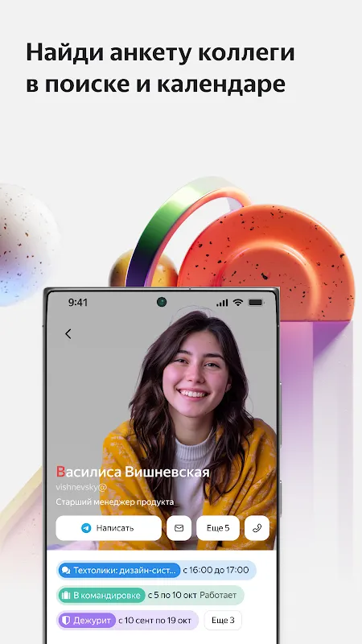Click the Telegram icon in Написать button
Viewport: 362px width, 644px height.
(x=86, y=528)
